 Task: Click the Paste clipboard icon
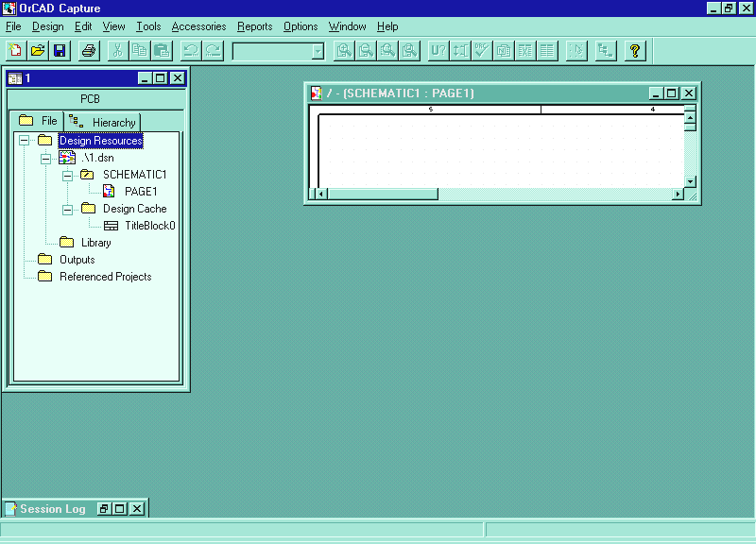[162, 51]
